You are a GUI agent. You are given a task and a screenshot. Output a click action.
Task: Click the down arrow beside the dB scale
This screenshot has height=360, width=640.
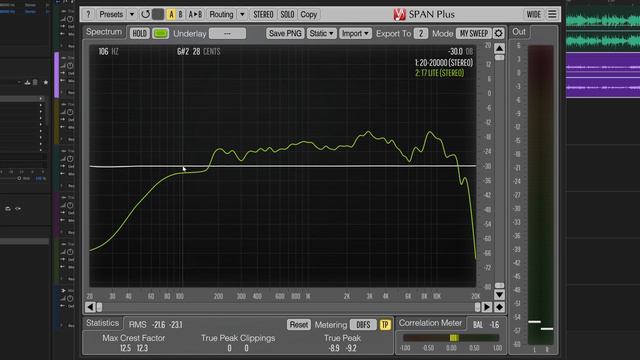tap(499, 295)
